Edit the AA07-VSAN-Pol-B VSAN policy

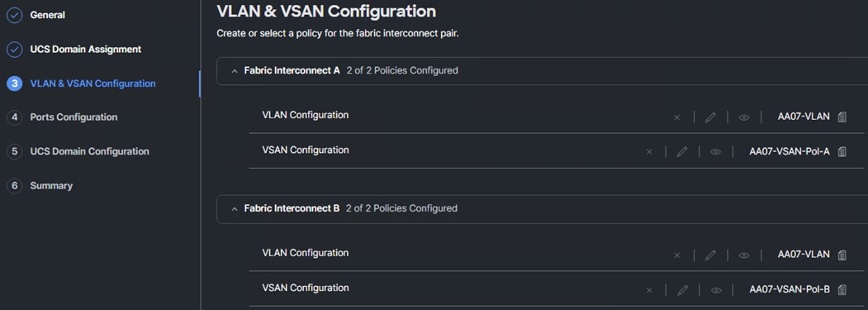click(x=682, y=290)
